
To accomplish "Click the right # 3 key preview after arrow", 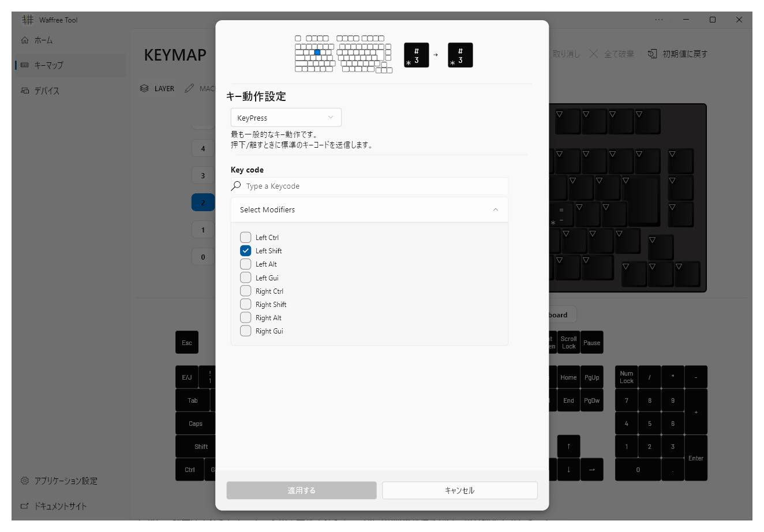I will [460, 55].
